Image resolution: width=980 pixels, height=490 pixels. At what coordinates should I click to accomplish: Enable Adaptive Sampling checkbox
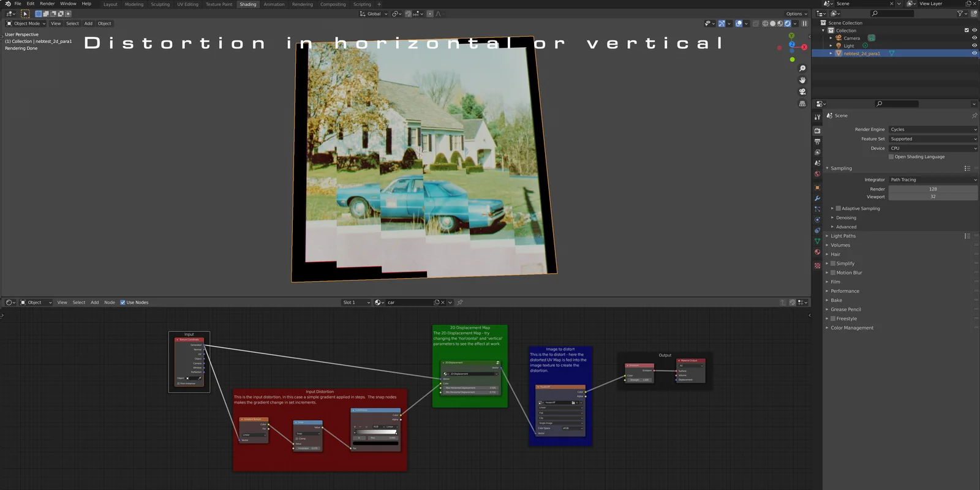click(838, 208)
